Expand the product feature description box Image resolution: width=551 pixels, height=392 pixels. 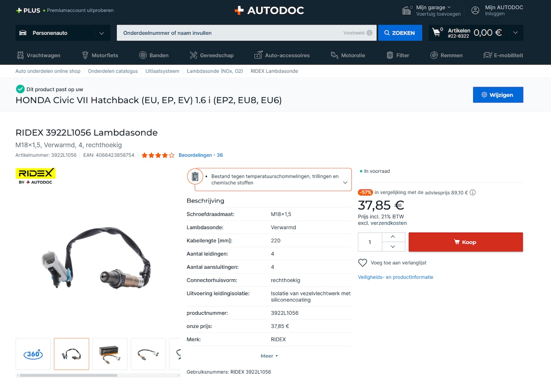345,183
